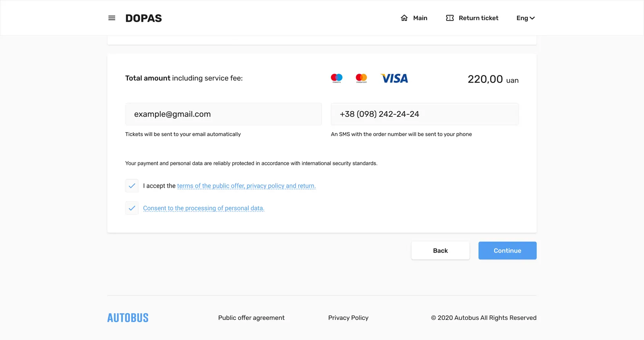Click the home icon beside Main
644x340 pixels.
pos(404,18)
